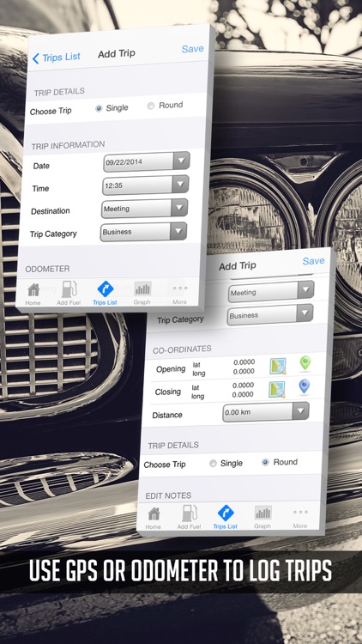Image resolution: width=362 pixels, height=644 pixels.
Task: Go back via Trips List link
Action: [57, 58]
